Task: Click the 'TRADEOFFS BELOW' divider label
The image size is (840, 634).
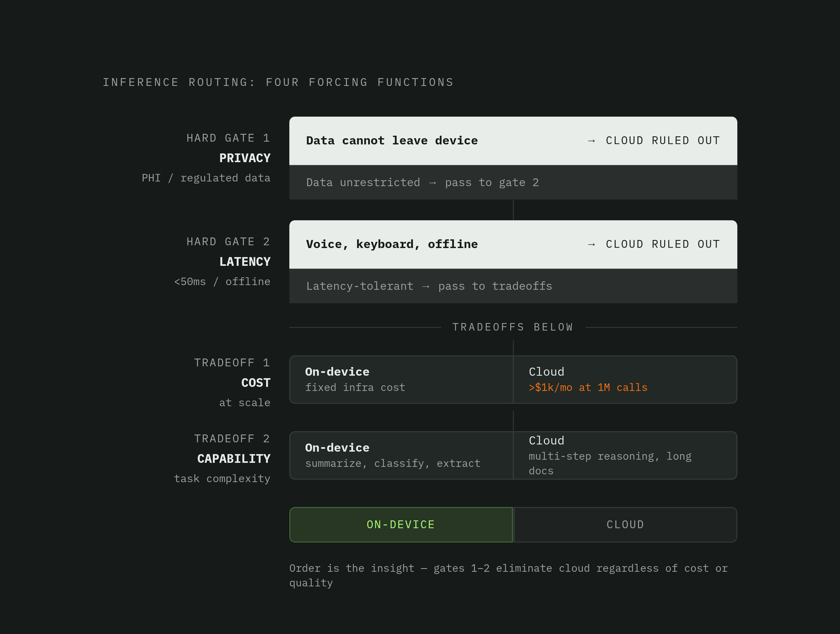Action: pyautogui.click(x=513, y=327)
